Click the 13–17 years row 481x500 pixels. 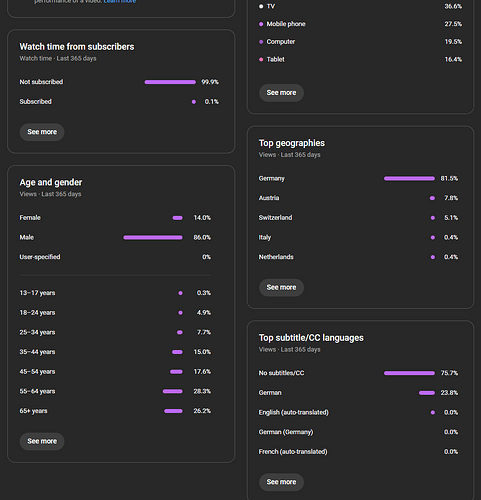pos(115,293)
